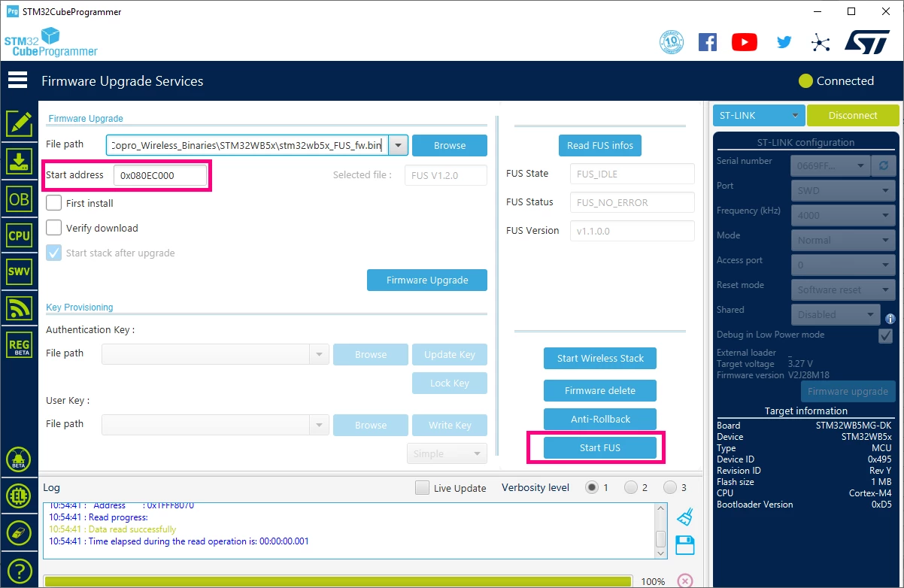Image resolution: width=904 pixels, height=588 pixels.
Task: Open the Help question mark icon
Action: pyautogui.click(x=19, y=570)
